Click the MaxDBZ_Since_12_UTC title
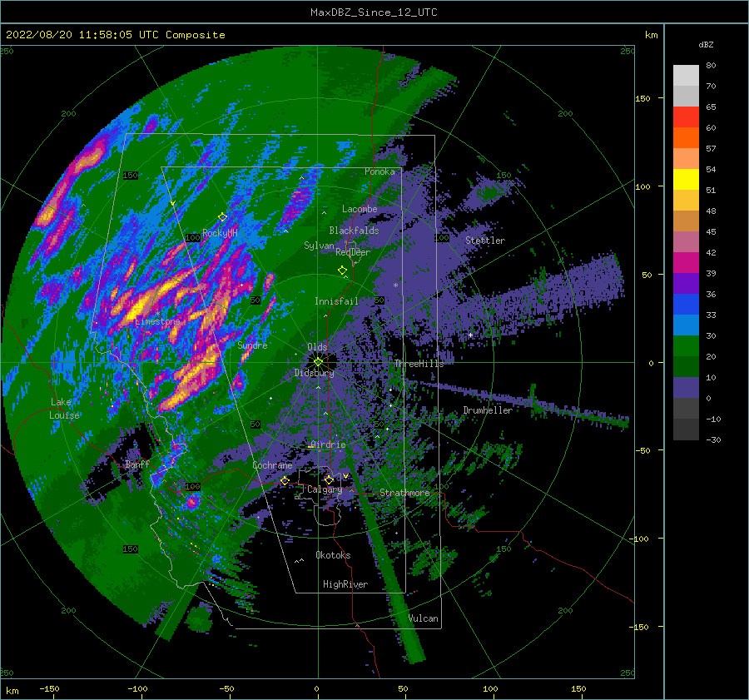Viewport: 749px width, 700px height. click(x=374, y=12)
